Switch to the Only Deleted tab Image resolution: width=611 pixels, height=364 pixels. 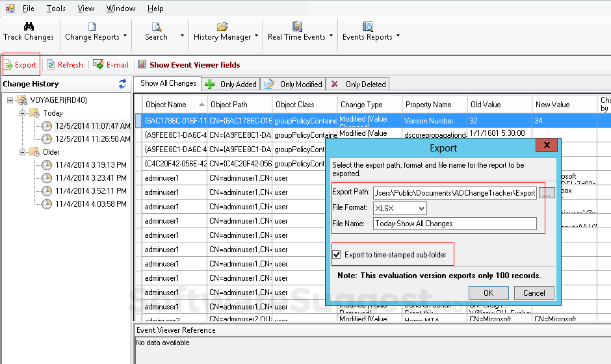(x=358, y=84)
